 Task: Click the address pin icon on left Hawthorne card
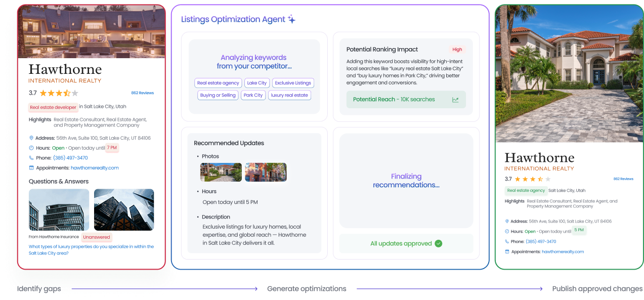30,138
